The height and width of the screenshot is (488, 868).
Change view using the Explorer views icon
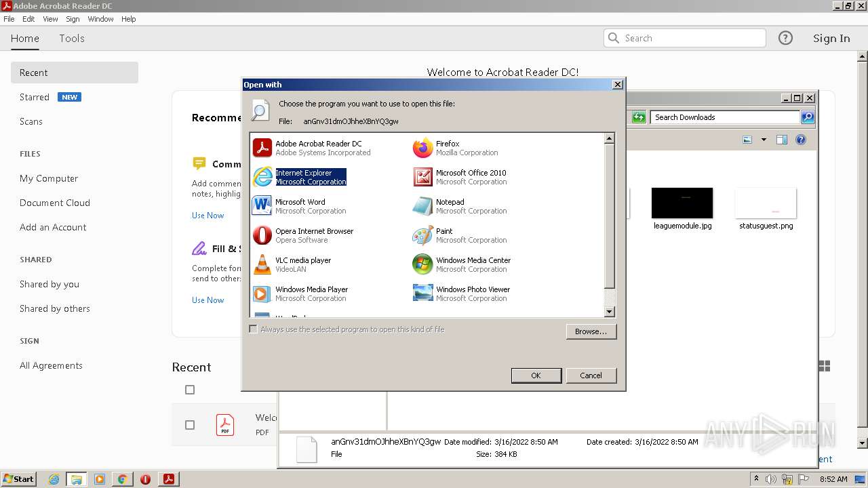(747, 140)
